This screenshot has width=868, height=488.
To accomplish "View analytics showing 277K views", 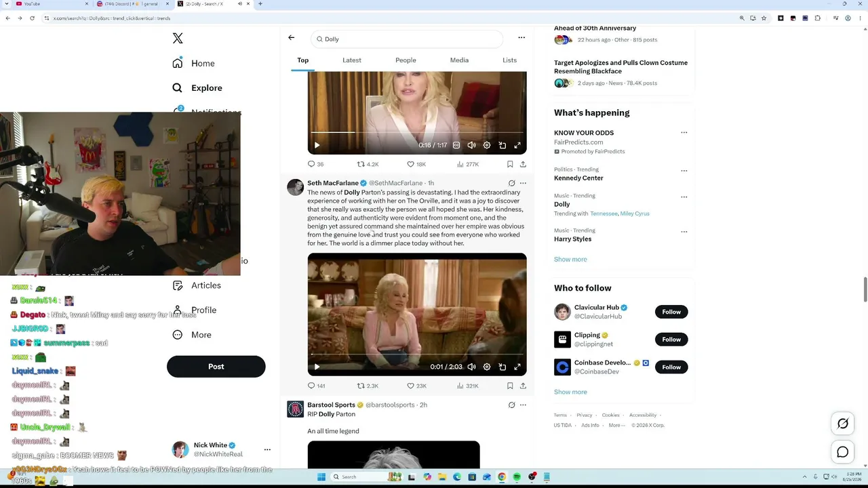I will coord(468,164).
